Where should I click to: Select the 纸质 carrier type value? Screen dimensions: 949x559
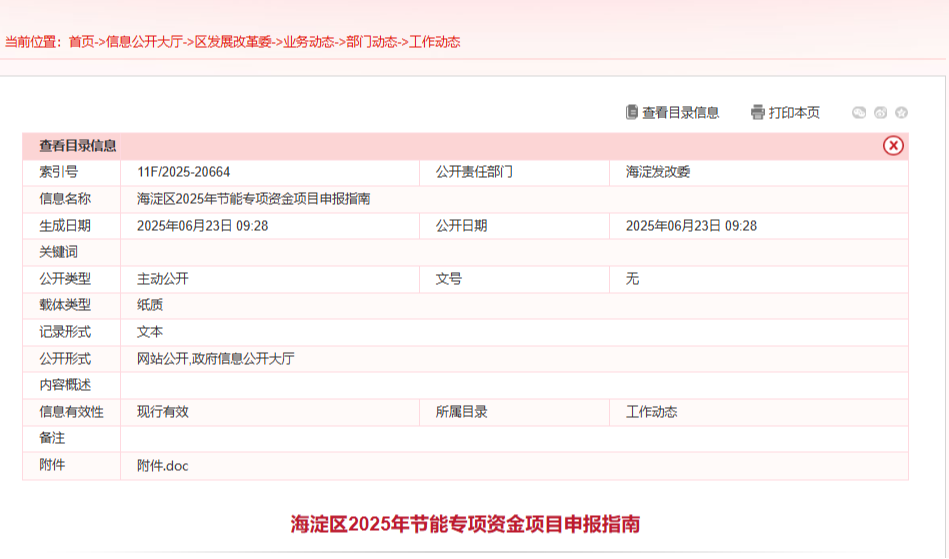pos(149,305)
